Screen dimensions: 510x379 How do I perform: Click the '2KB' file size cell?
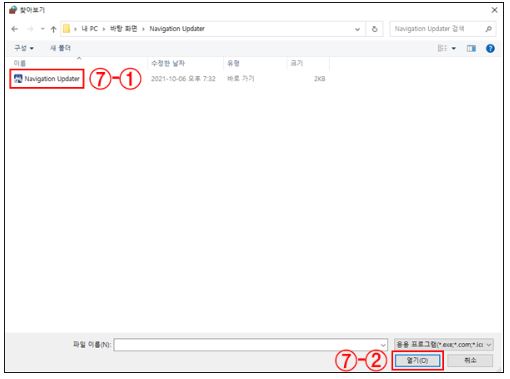pos(319,79)
